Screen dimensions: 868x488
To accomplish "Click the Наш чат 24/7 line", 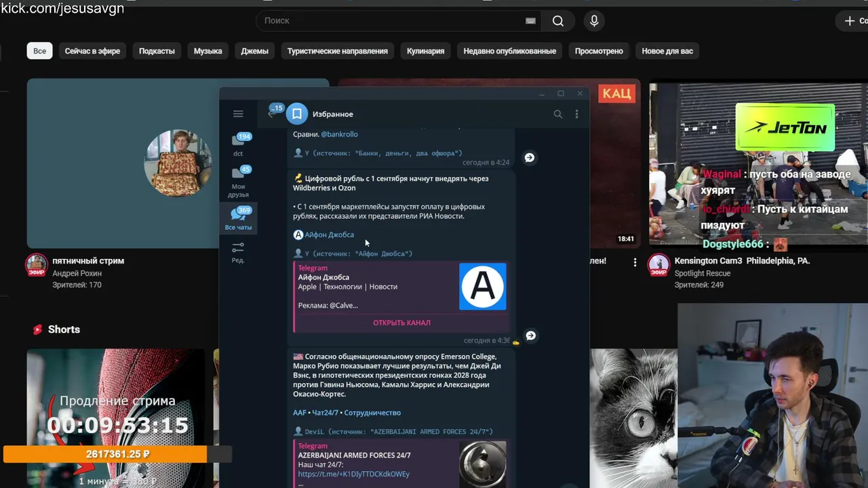I will (321, 465).
